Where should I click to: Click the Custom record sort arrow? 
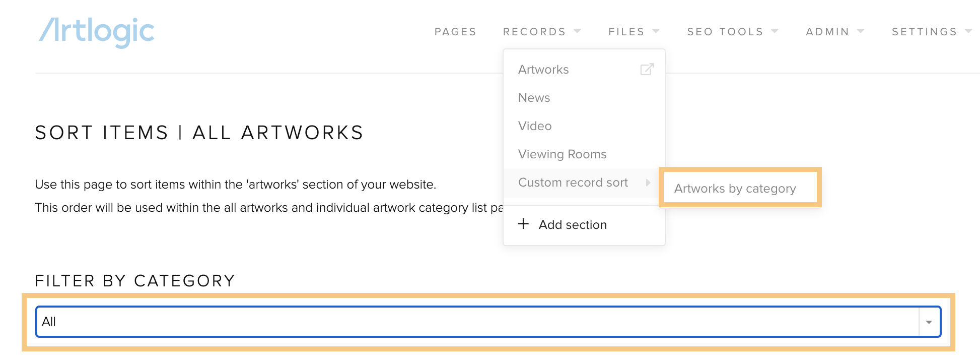coord(648,183)
